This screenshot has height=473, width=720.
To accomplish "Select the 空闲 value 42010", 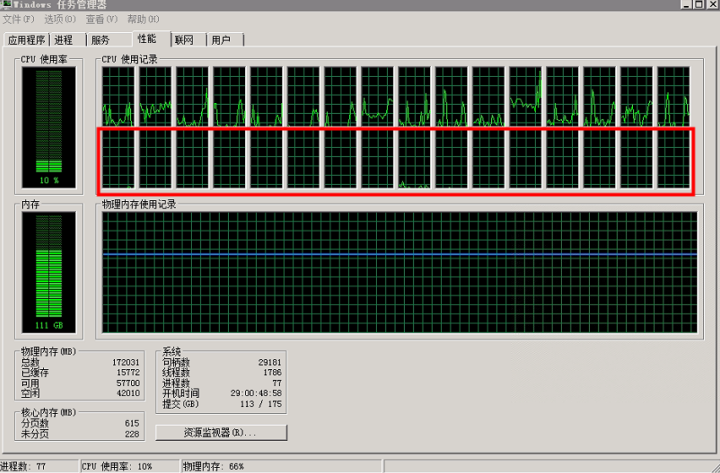I will tap(128, 393).
